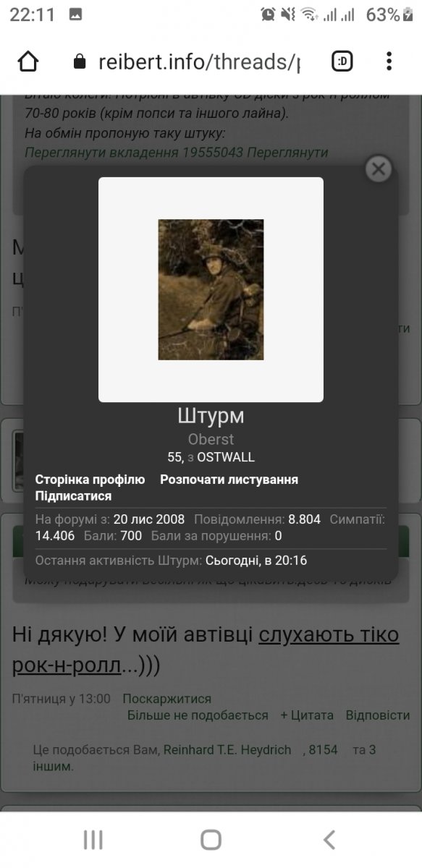Open the tab switcher icon
The width and height of the screenshot is (422, 868).
pos(342,62)
